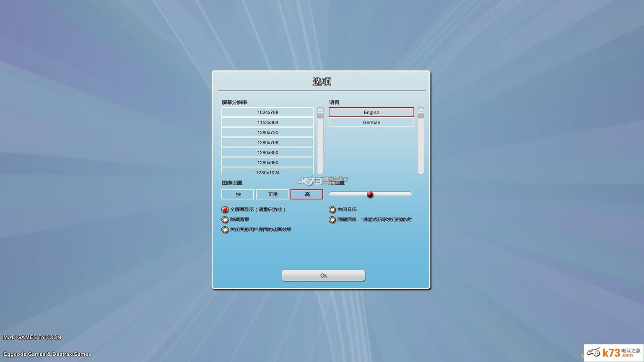Viewport: 644px width, 362px height.
Task: Disable GUI animation effects option
Action: pos(225,230)
